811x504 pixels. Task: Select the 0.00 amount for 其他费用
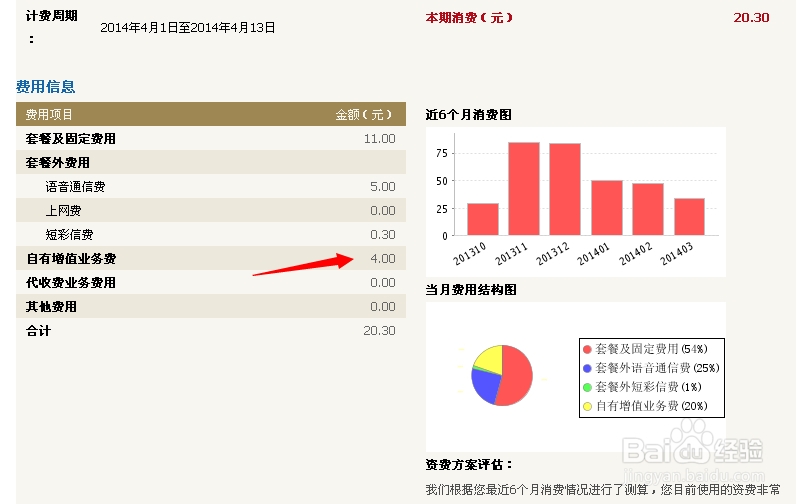[x=382, y=306]
